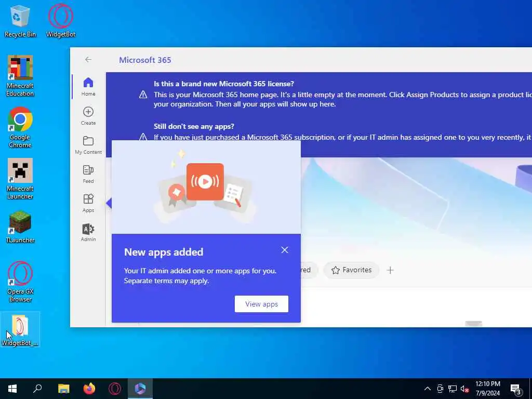Click the Meet Now tray icon

click(x=440, y=389)
